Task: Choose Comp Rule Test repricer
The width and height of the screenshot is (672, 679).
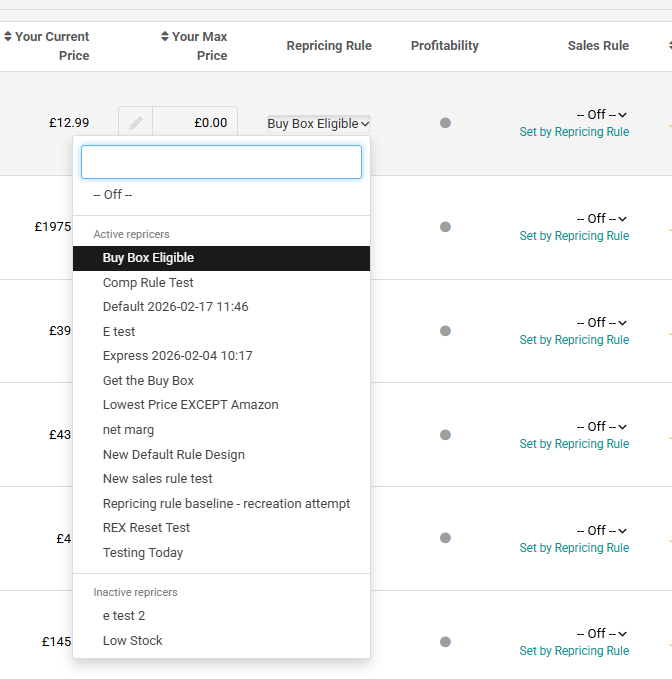Action: tap(221, 283)
